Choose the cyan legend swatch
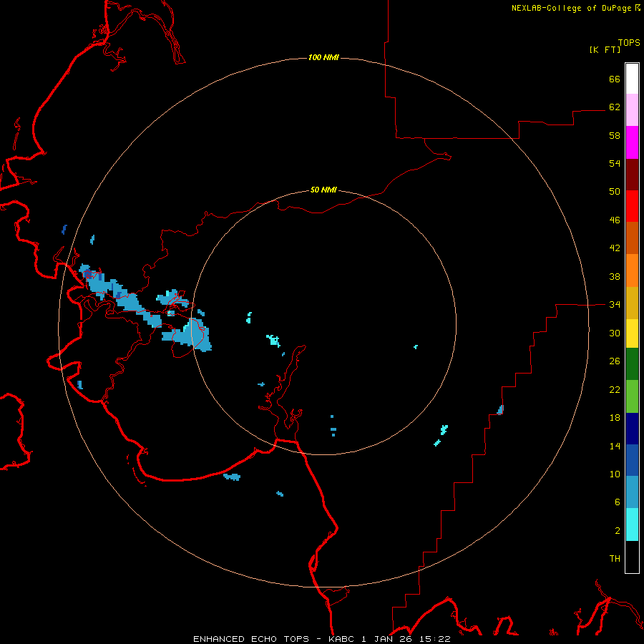Viewport: 644px width, 644px height. 632,525
